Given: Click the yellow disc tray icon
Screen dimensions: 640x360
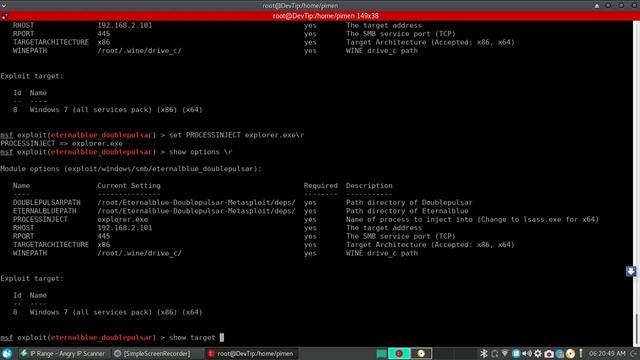Looking at the screenshot, I should point(570,353).
